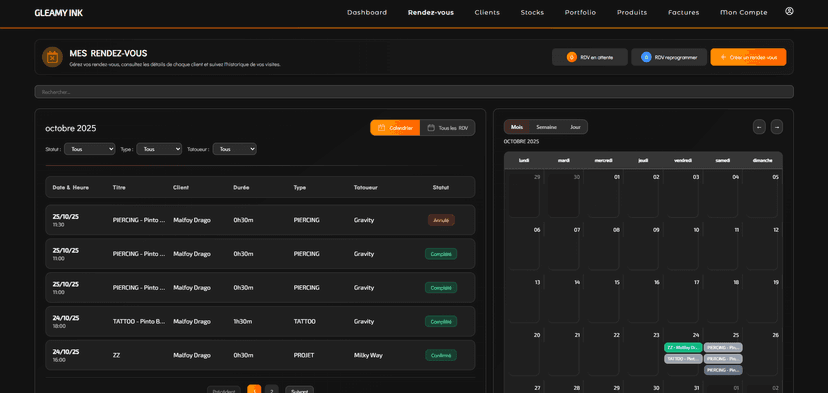Screen dimensions: 828x393
Task: Click the Client column header
Action: pos(181,188)
